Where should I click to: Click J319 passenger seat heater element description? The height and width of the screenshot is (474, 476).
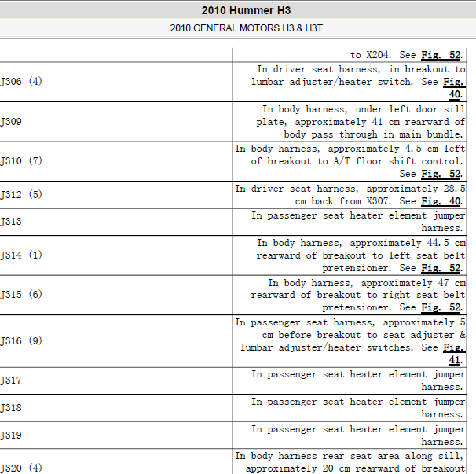pyautogui.click(x=358, y=435)
